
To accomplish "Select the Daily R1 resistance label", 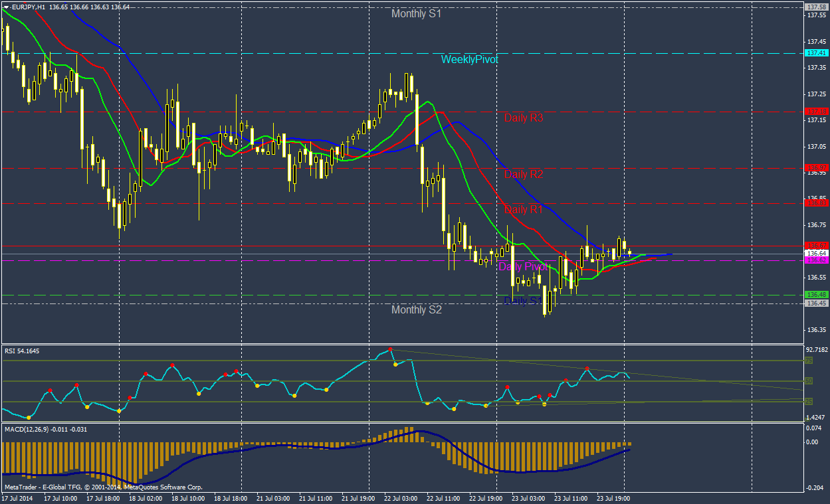I will point(524,210).
